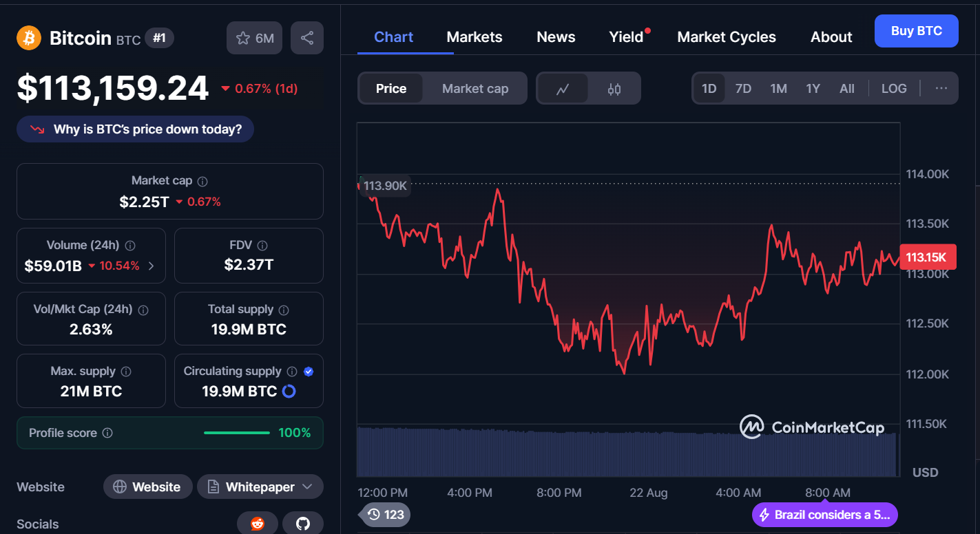
Task: Toggle chart to Price view
Action: pos(391,89)
